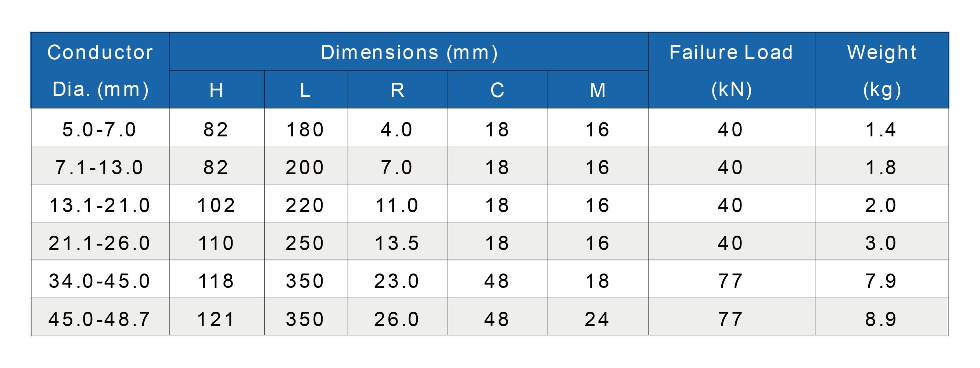Click the H value 102 cell

216,206
